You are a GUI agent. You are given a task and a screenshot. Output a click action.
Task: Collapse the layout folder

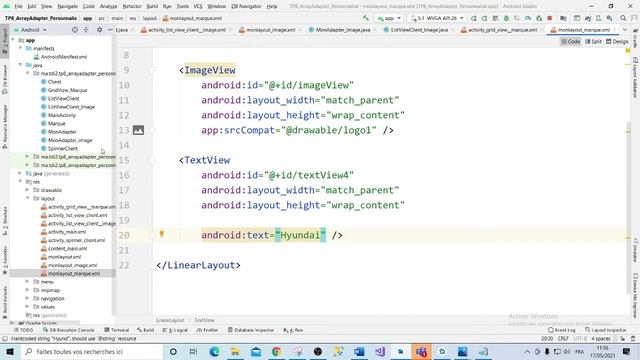pyautogui.click(x=27, y=198)
